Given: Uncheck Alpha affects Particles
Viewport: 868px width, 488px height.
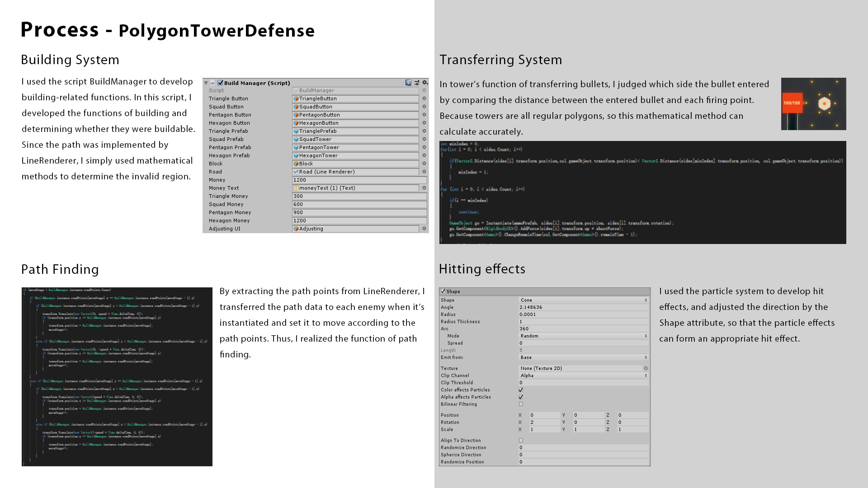Looking at the screenshot, I should [x=521, y=397].
